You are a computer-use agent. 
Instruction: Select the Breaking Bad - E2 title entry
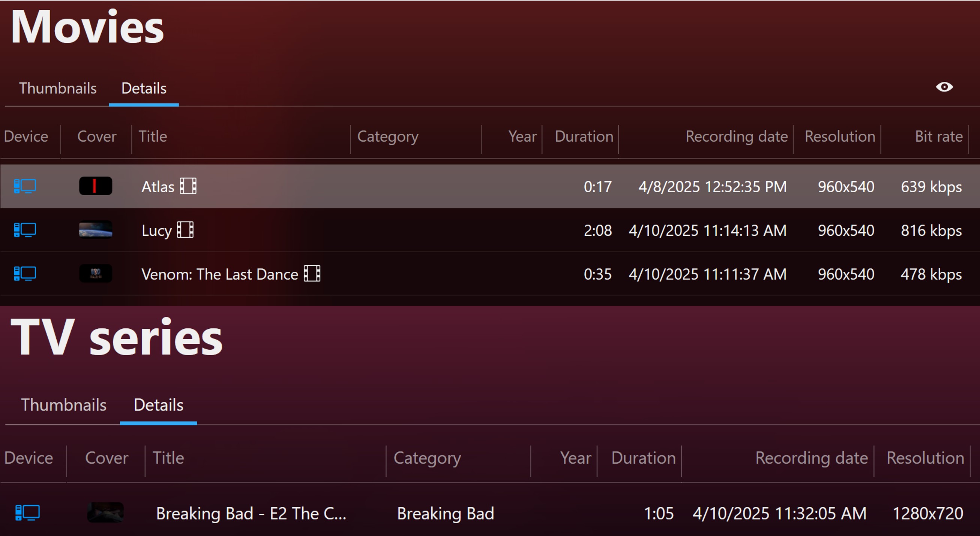(251, 514)
